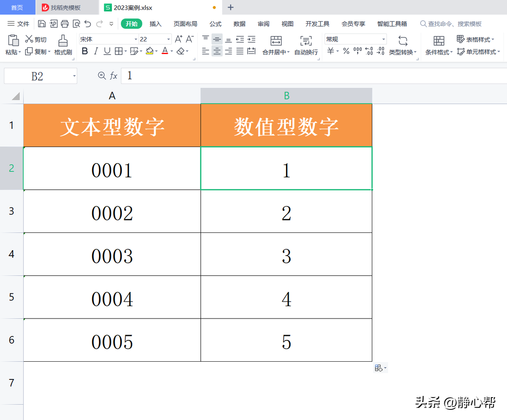Click the fill color paint bucket
The width and height of the screenshot is (507, 420).
(150, 52)
